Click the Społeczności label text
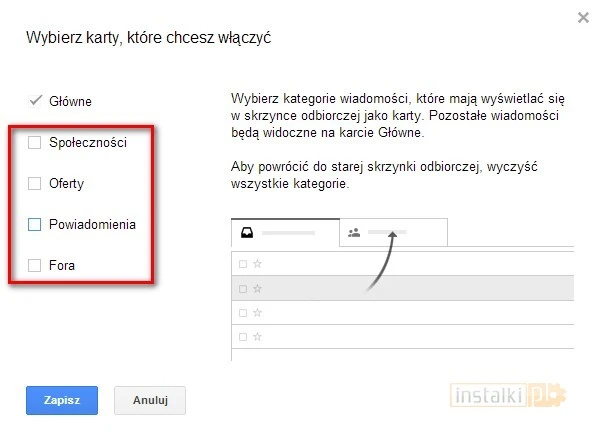The height and width of the screenshot is (438, 601). pos(88,143)
